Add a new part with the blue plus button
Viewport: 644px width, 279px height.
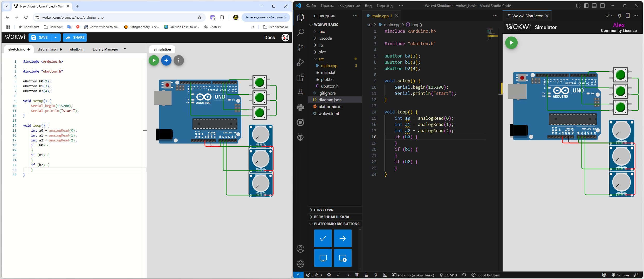pos(166,60)
